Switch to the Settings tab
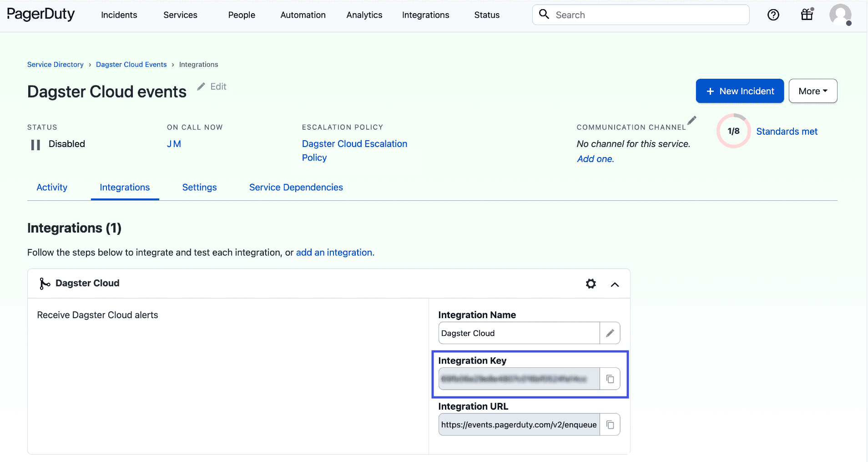This screenshot has height=462, width=868. point(199,187)
